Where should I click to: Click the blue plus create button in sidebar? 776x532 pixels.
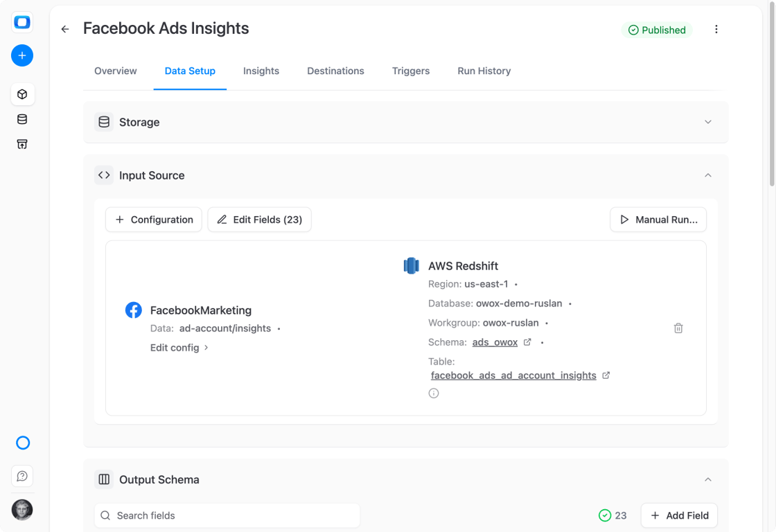pos(22,55)
